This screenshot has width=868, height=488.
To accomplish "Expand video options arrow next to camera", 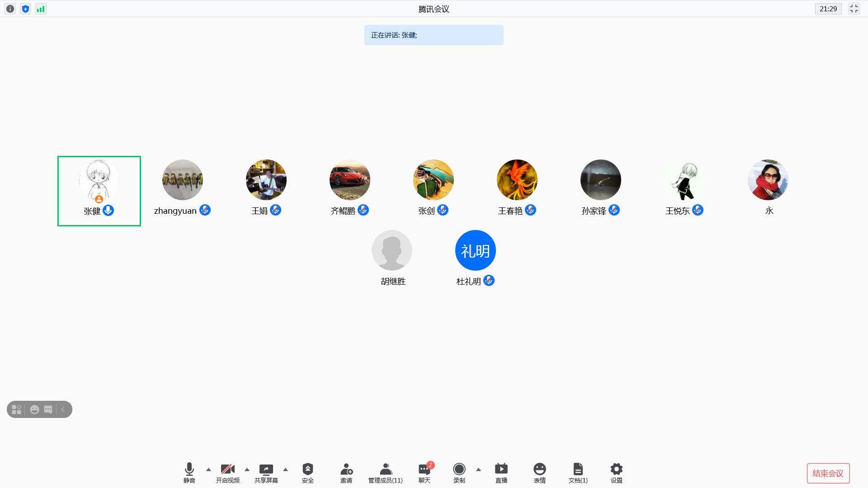I will pyautogui.click(x=247, y=469).
